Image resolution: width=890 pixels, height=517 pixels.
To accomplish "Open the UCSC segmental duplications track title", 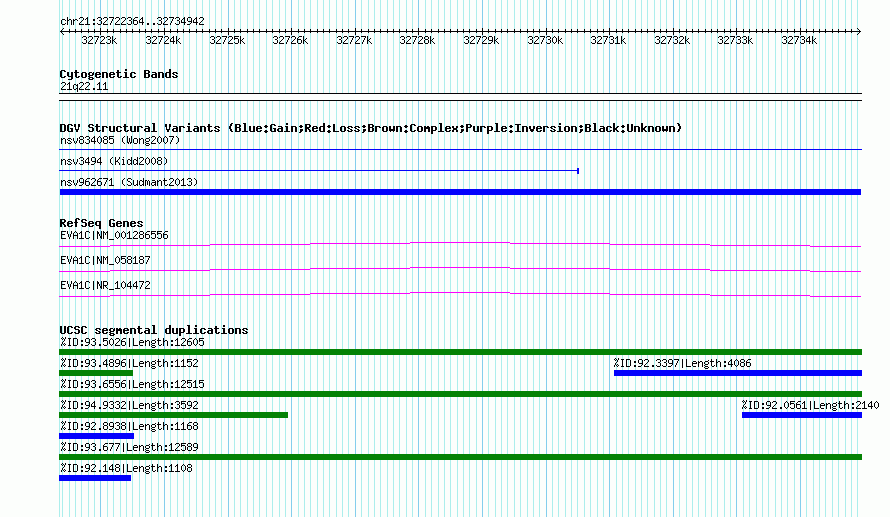I will (x=154, y=330).
